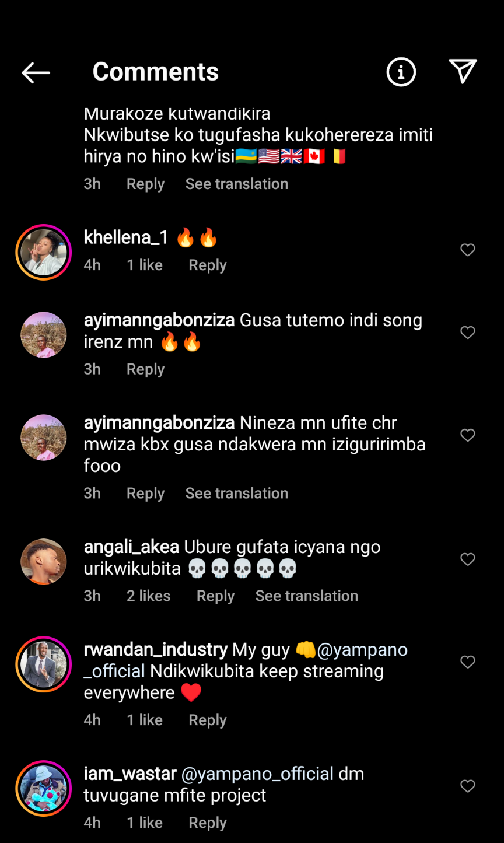The height and width of the screenshot is (843, 504).
Task: Like khellena_1's fire emoji comment
Action: (x=468, y=250)
